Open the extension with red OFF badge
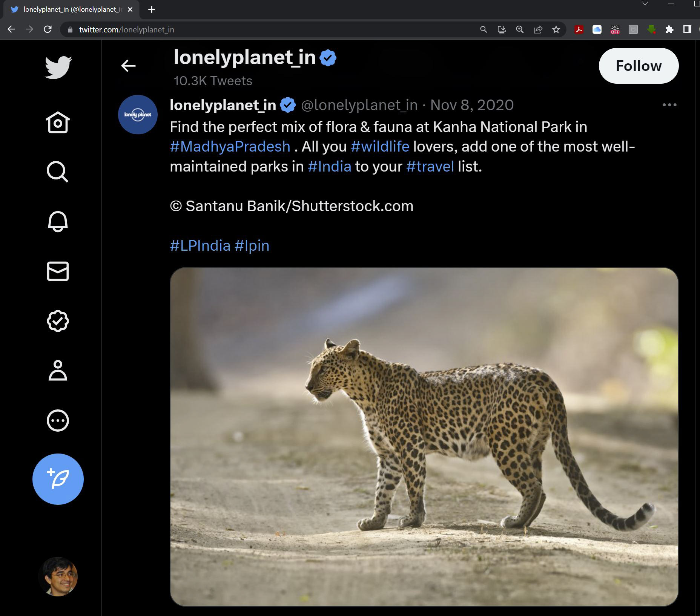The height and width of the screenshot is (616, 700). tap(615, 29)
